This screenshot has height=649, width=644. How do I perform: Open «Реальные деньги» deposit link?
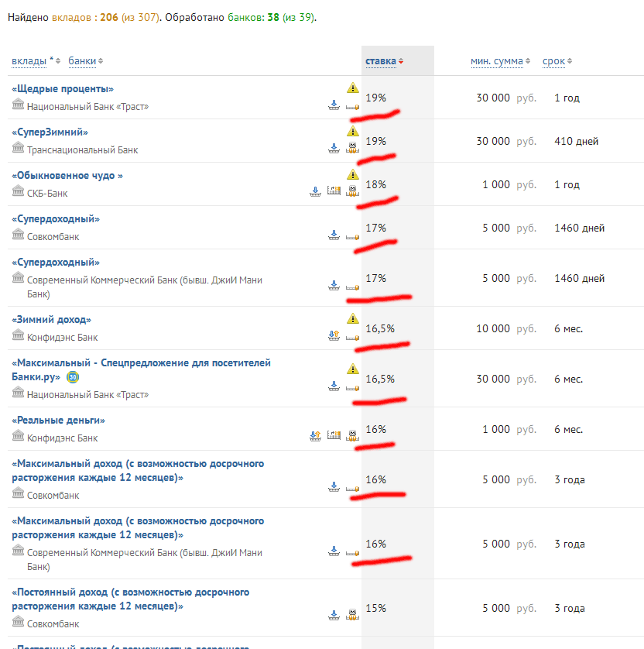pyautogui.click(x=58, y=421)
